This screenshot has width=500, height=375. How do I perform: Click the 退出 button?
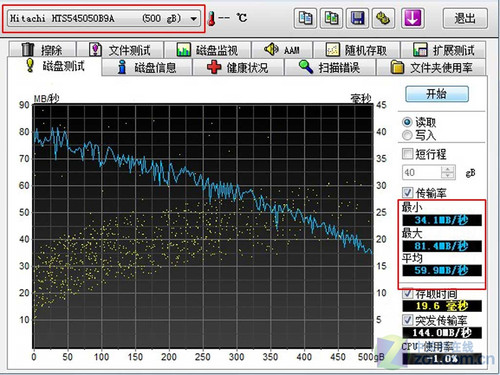465,18
